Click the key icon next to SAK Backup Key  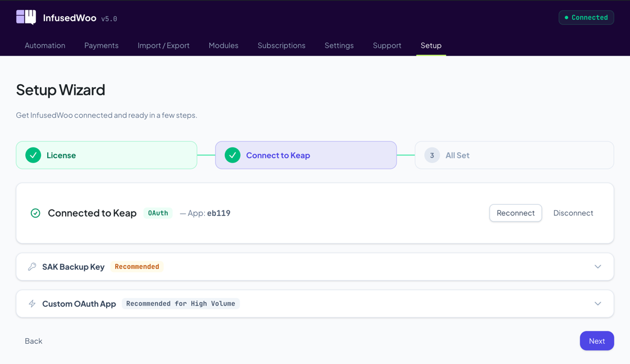(32, 266)
